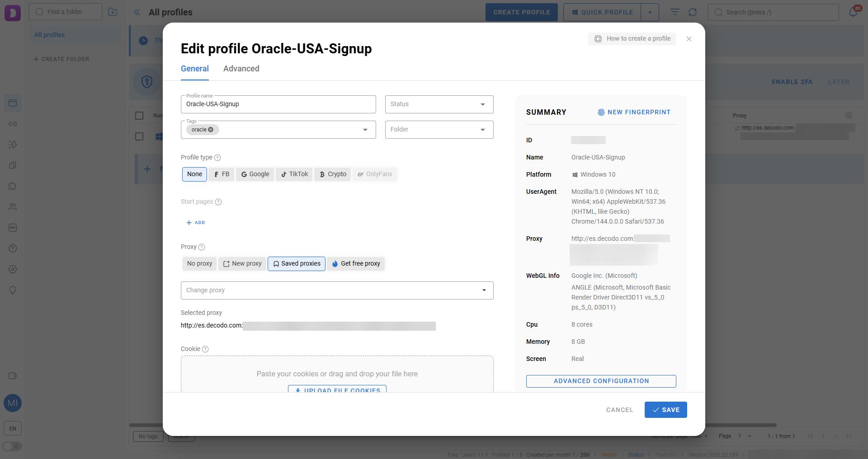Image resolution: width=868 pixels, height=459 pixels.
Task: Open notifications bell icon
Action: point(853,12)
